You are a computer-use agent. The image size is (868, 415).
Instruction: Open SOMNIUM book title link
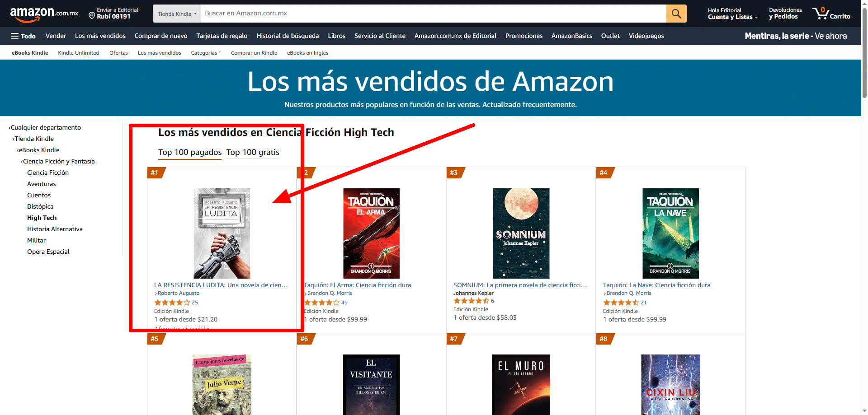(520, 285)
